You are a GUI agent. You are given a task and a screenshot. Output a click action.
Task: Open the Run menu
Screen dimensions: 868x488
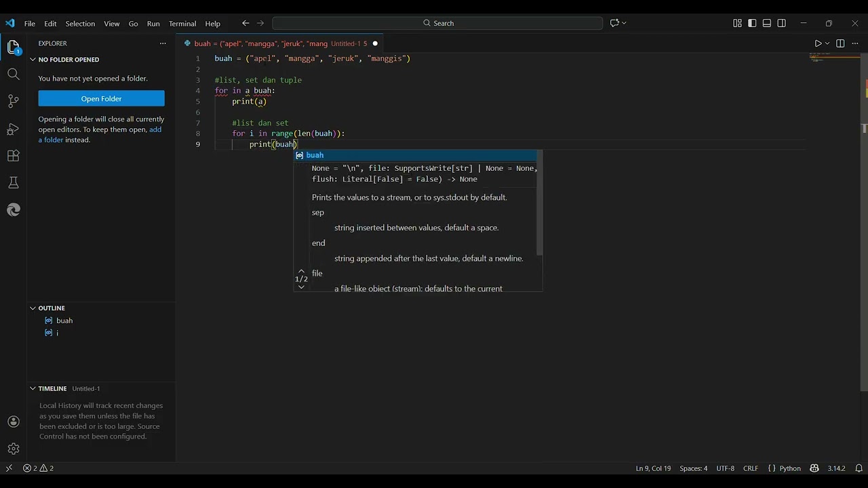point(153,23)
